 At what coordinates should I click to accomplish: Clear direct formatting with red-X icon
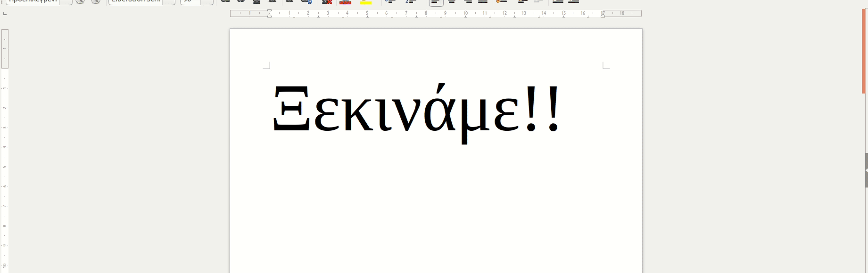[327, 1]
